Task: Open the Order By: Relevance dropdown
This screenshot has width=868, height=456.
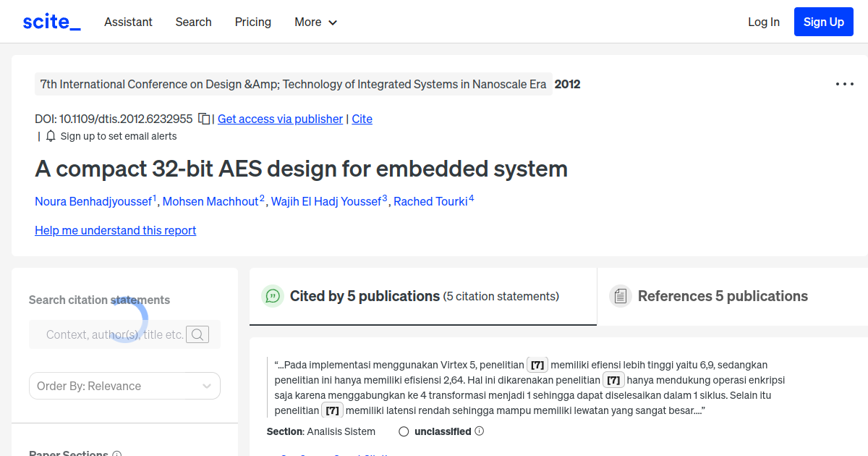Action: 124,386
